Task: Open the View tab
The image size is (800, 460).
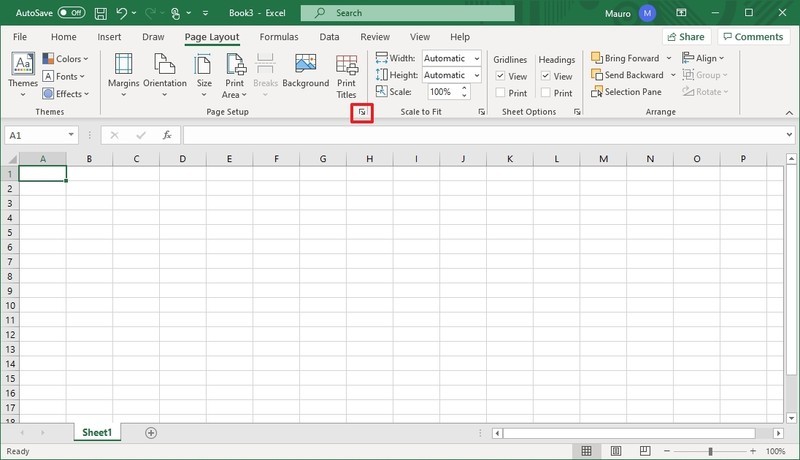Action: coord(420,37)
